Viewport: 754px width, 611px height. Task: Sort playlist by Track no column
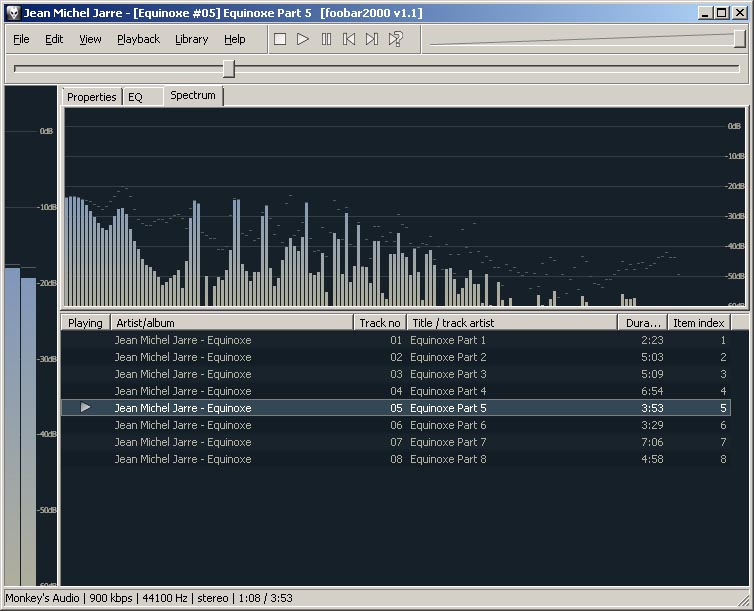(x=380, y=323)
